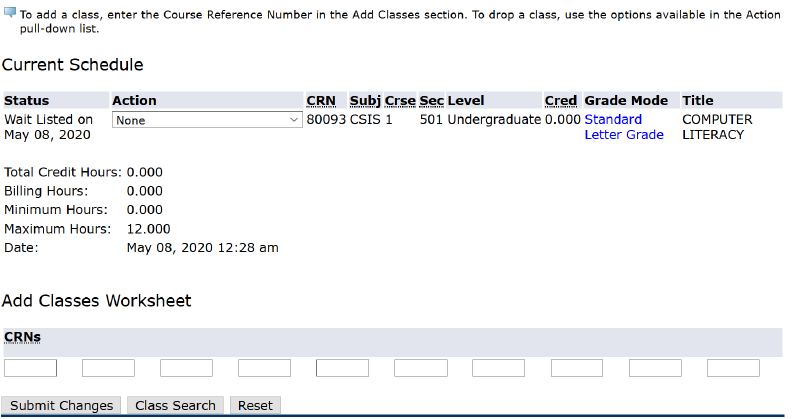Click the last CRN input box
Viewport: 794px width, 419px height.
click(733, 368)
